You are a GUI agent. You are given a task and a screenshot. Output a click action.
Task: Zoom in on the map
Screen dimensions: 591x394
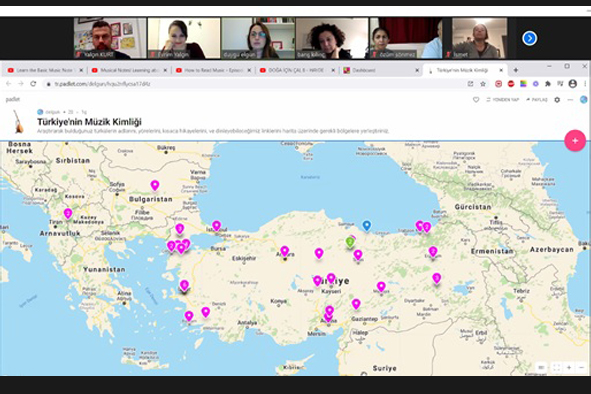click(x=569, y=368)
